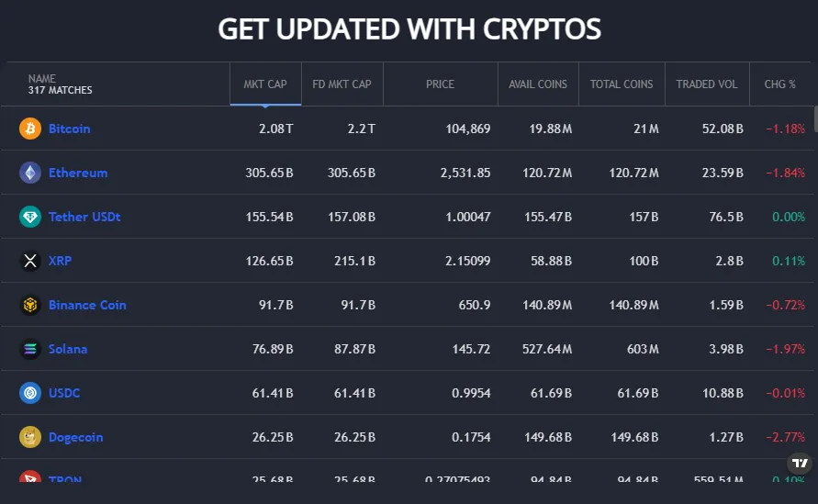Click the XRP logo icon
Viewport: 818px width, 504px height.
click(30, 261)
